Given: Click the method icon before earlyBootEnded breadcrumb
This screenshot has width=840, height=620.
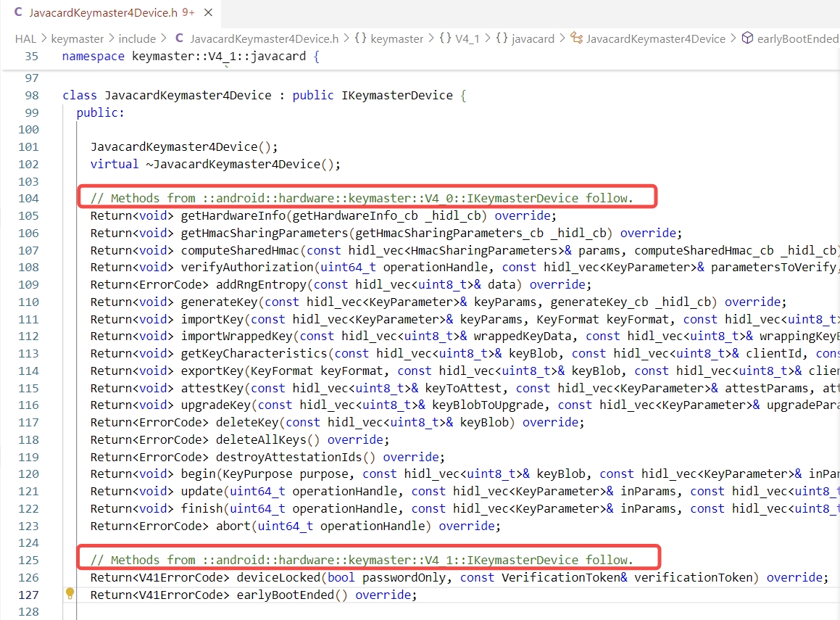Looking at the screenshot, I should [x=747, y=38].
